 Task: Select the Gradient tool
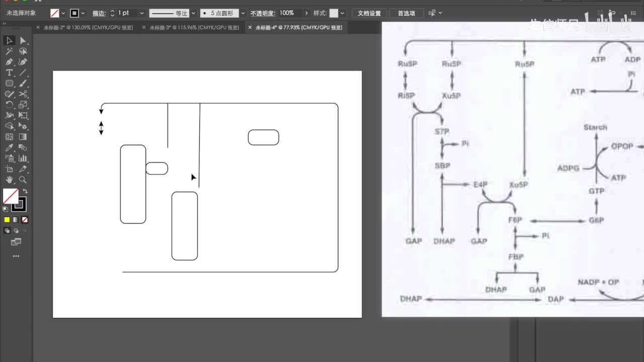coord(23,137)
